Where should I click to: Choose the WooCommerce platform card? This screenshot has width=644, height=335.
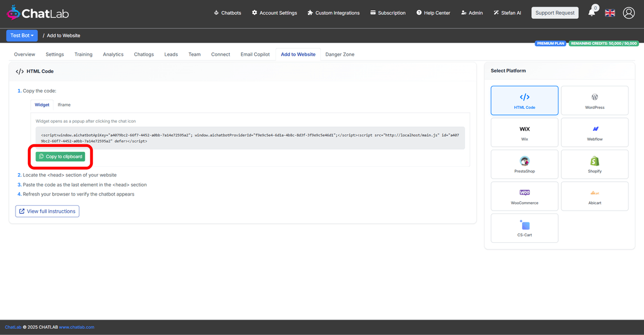click(524, 196)
